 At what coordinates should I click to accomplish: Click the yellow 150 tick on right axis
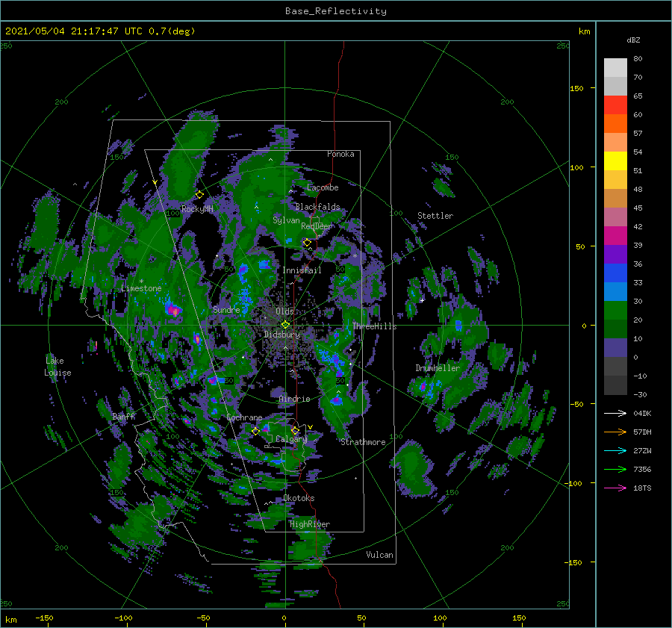[x=576, y=88]
